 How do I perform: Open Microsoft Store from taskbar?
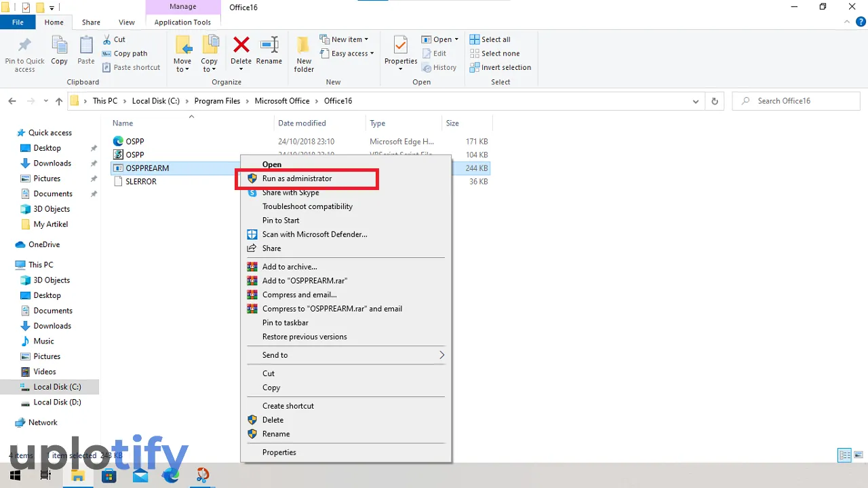[109, 475]
